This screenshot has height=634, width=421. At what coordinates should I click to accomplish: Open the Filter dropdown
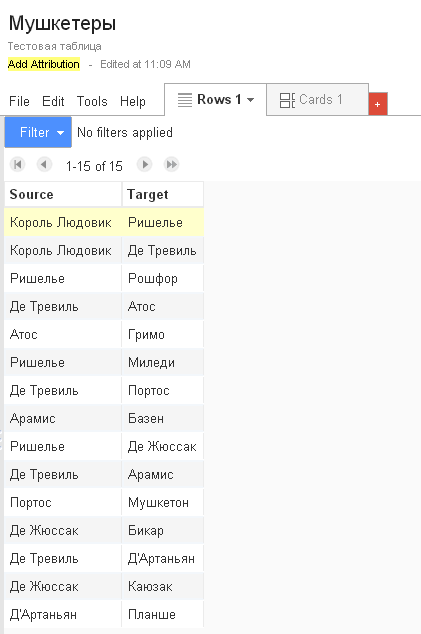click(38, 132)
